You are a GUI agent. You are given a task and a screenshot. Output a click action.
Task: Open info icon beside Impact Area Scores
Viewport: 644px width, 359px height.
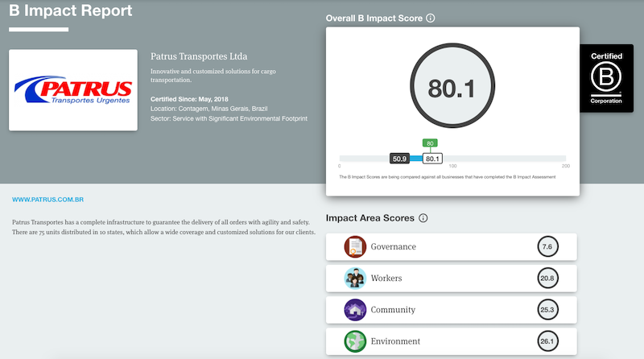pos(423,218)
